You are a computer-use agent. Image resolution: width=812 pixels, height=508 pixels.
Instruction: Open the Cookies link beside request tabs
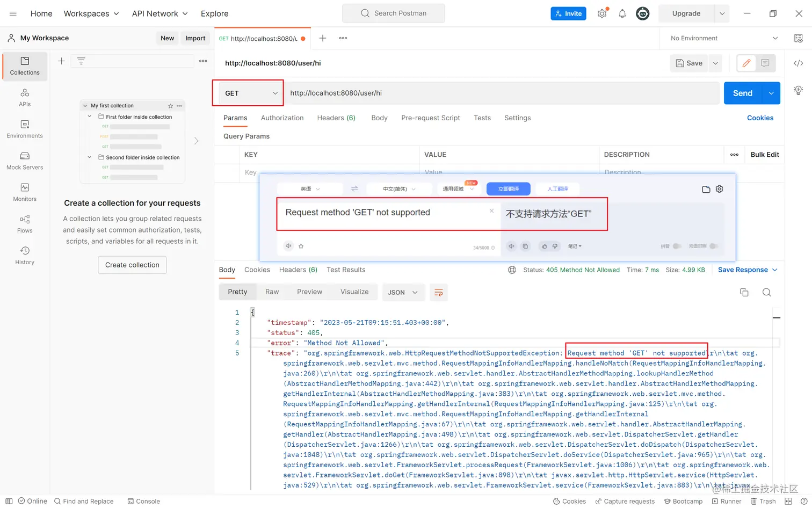coord(760,118)
